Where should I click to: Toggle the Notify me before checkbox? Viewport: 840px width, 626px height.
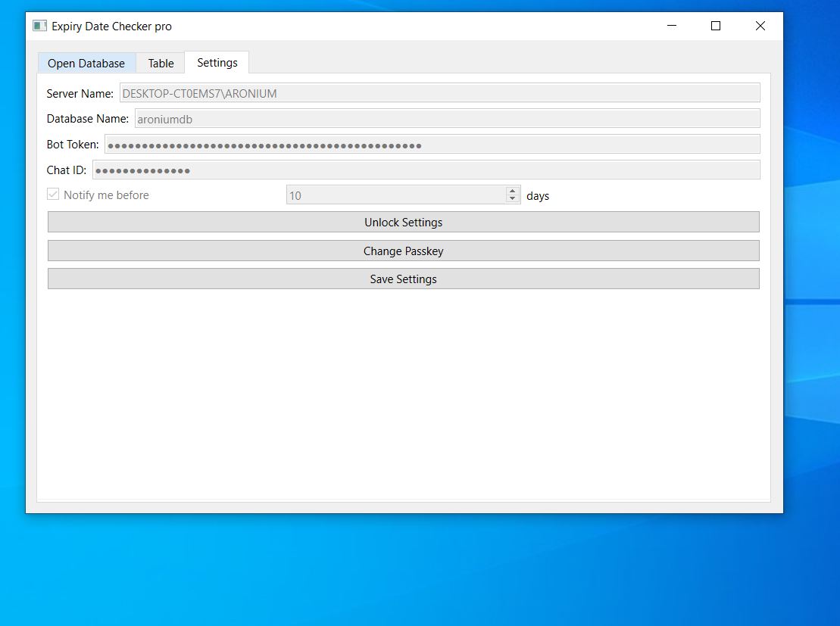(x=53, y=195)
